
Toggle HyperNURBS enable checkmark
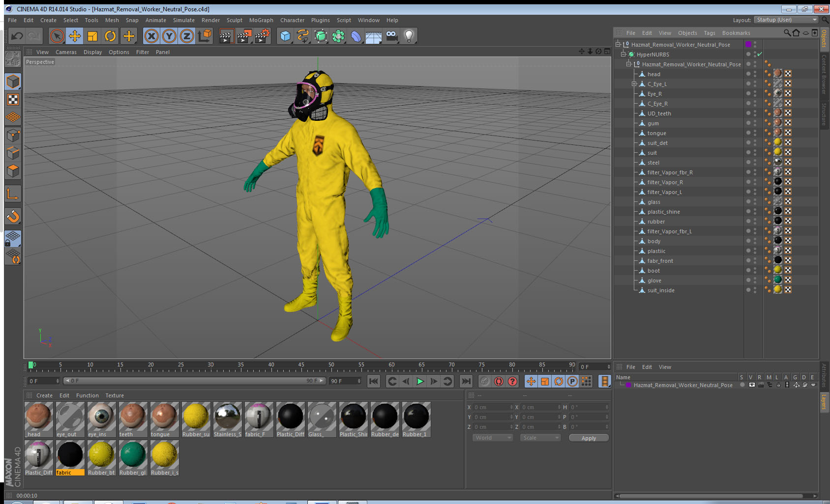pyautogui.click(x=760, y=54)
